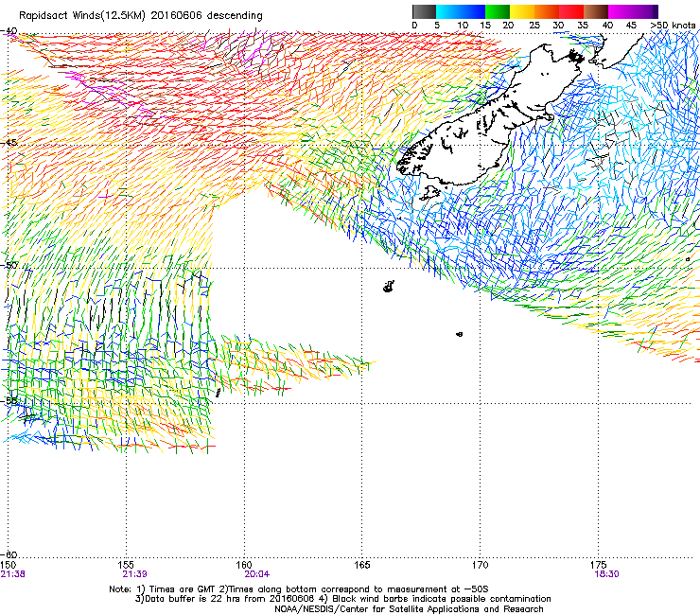Click the '45' label under the color scale
700x615 pixels.
point(631,26)
